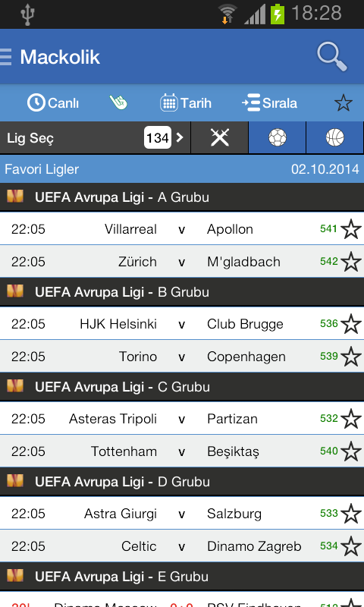Open the Torino v Copenhagen match
Viewport: 364px width, 607px height.
click(x=182, y=356)
